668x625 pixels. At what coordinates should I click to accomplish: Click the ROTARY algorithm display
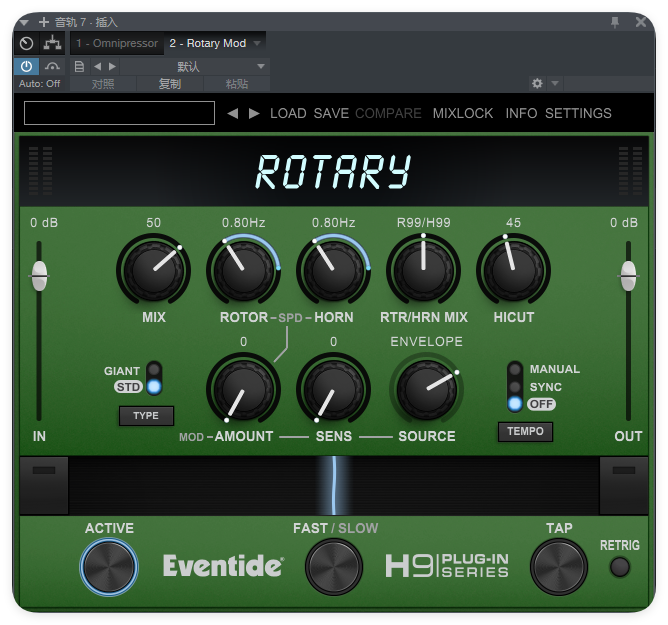click(x=334, y=172)
